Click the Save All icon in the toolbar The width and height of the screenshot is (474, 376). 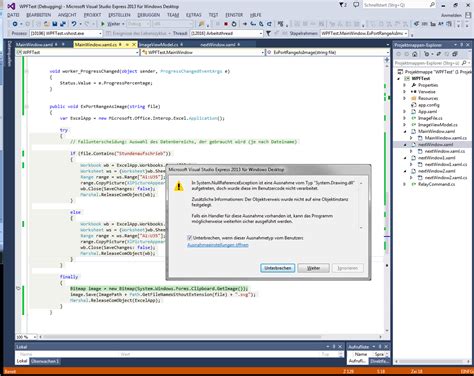pyautogui.click(x=63, y=24)
